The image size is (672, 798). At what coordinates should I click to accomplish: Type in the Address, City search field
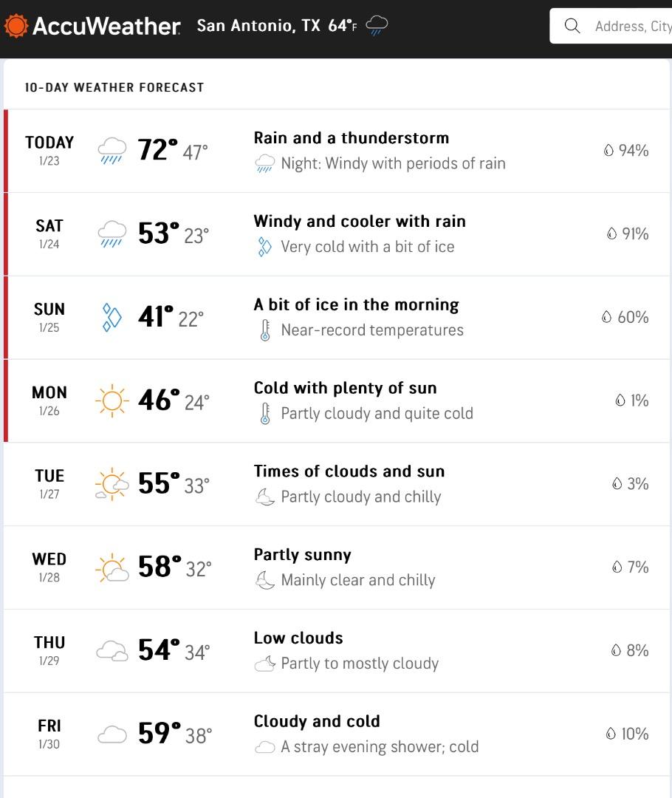coord(631,27)
